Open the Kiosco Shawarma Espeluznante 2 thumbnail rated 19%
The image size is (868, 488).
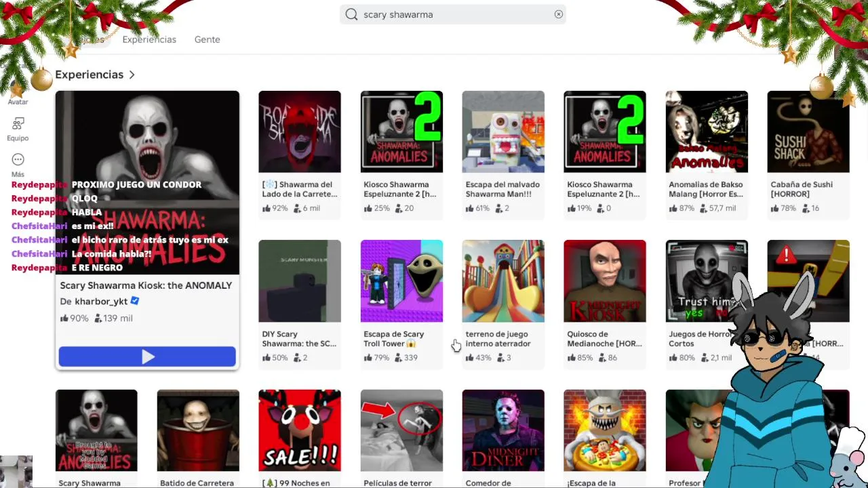click(x=605, y=131)
